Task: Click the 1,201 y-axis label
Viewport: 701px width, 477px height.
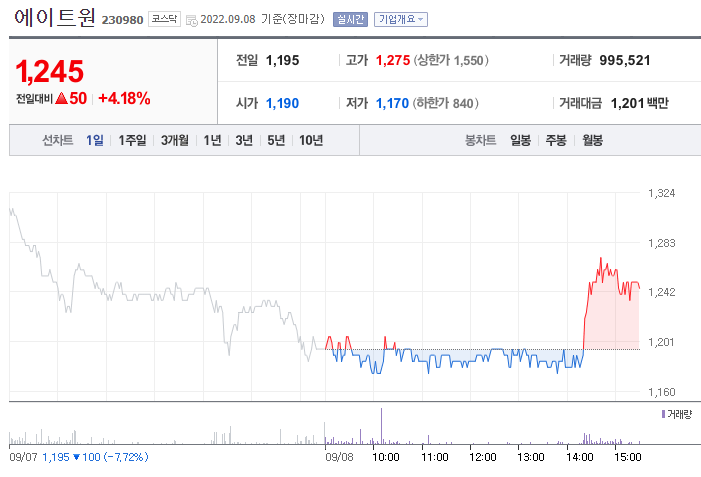Action: (661, 342)
